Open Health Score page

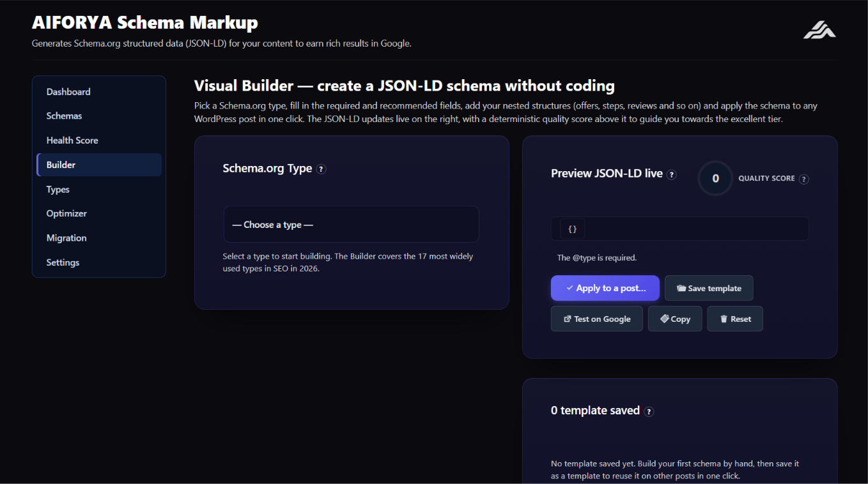99,140
